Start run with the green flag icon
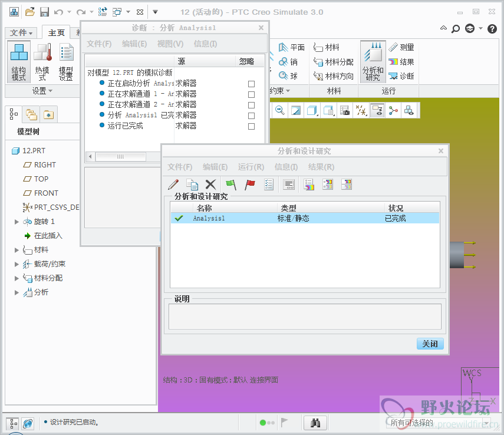 click(231, 184)
